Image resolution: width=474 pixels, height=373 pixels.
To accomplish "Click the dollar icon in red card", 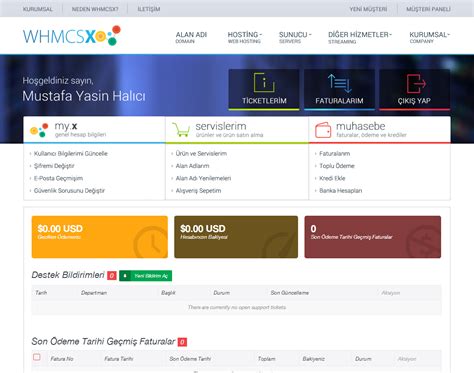I will pos(425,241).
